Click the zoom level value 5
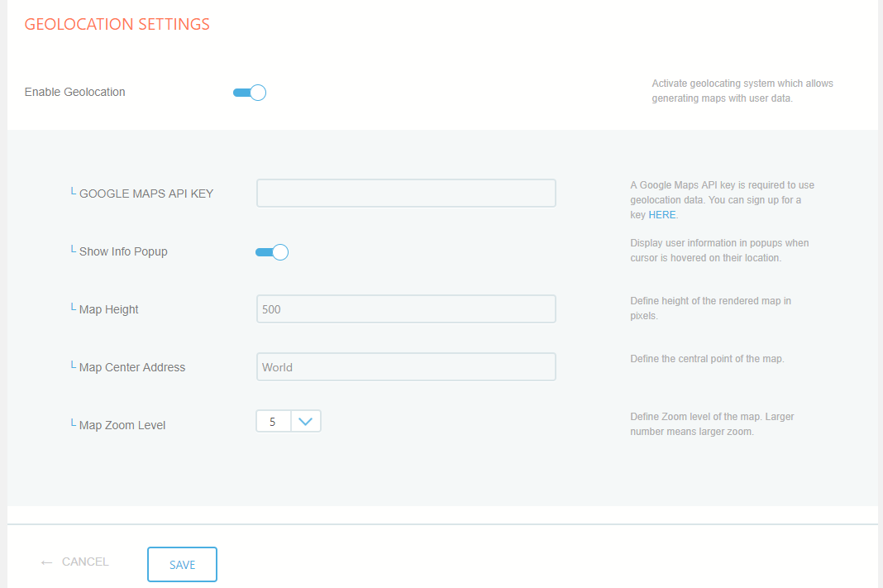This screenshot has height=588, width=883. (x=273, y=422)
